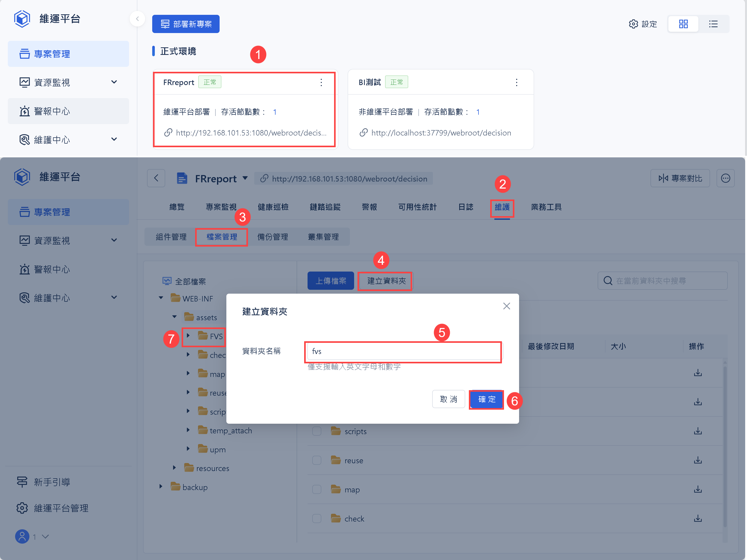Click the back arrow beside FRreport
This screenshot has height=560, width=747.
tap(156, 178)
